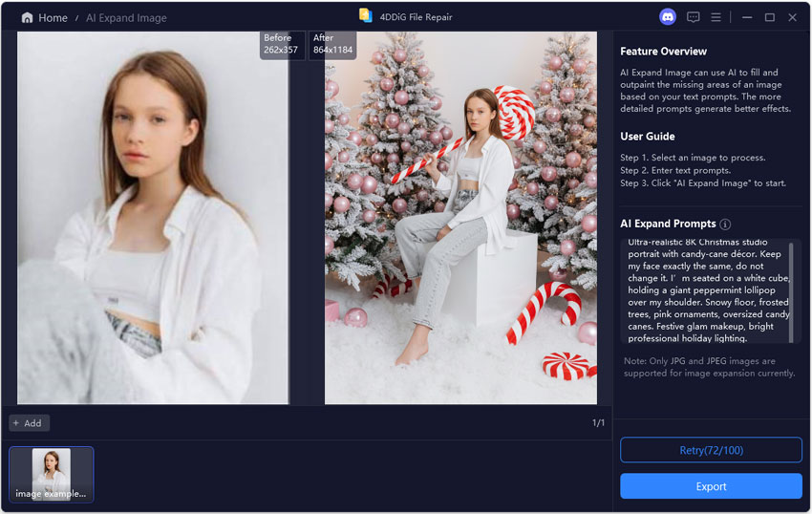
Task: Click the AI Expand Prompts heading
Action: [668, 224]
